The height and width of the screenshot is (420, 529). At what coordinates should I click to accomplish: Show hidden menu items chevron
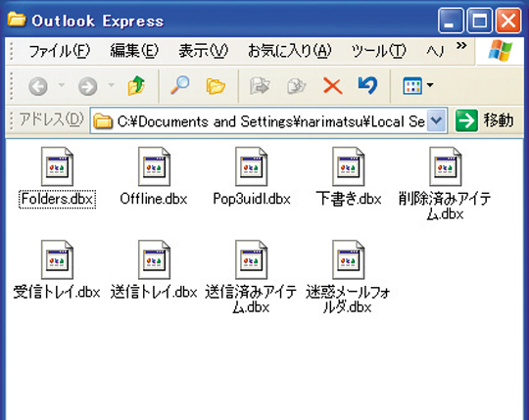coord(461,45)
